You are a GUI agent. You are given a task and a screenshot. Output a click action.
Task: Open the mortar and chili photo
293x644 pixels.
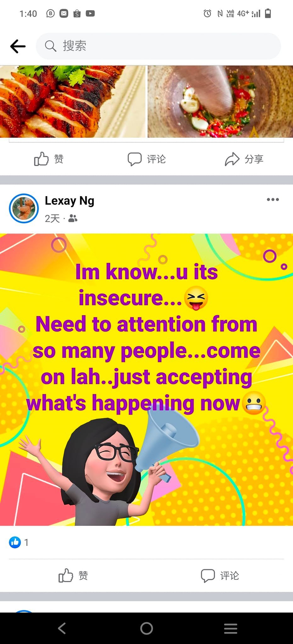220,102
